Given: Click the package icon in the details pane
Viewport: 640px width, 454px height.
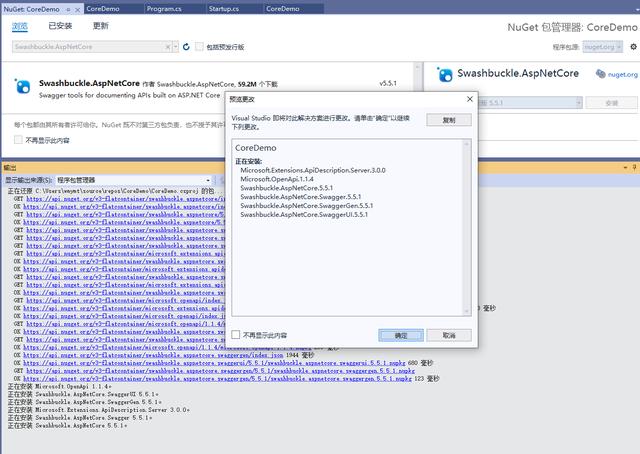Looking at the screenshot, I should click(444, 75).
